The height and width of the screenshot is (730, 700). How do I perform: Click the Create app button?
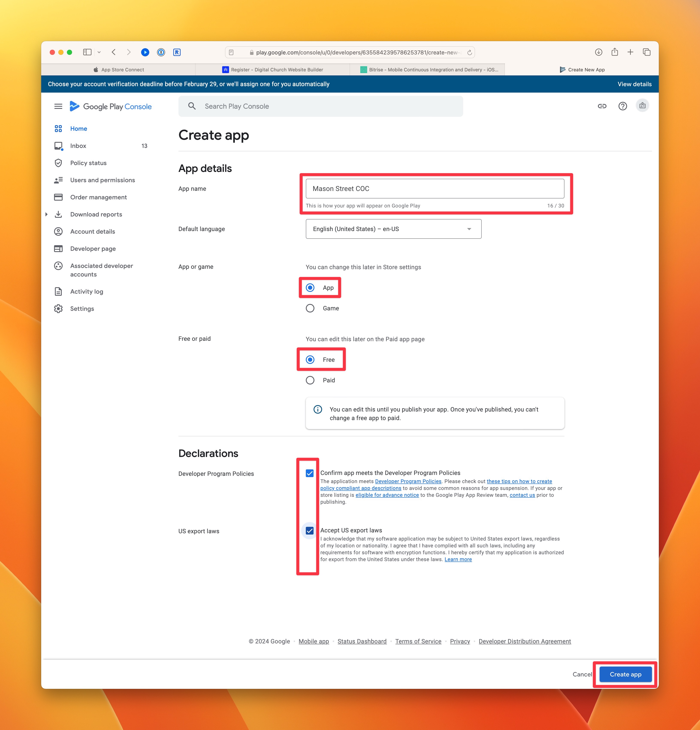[625, 674]
